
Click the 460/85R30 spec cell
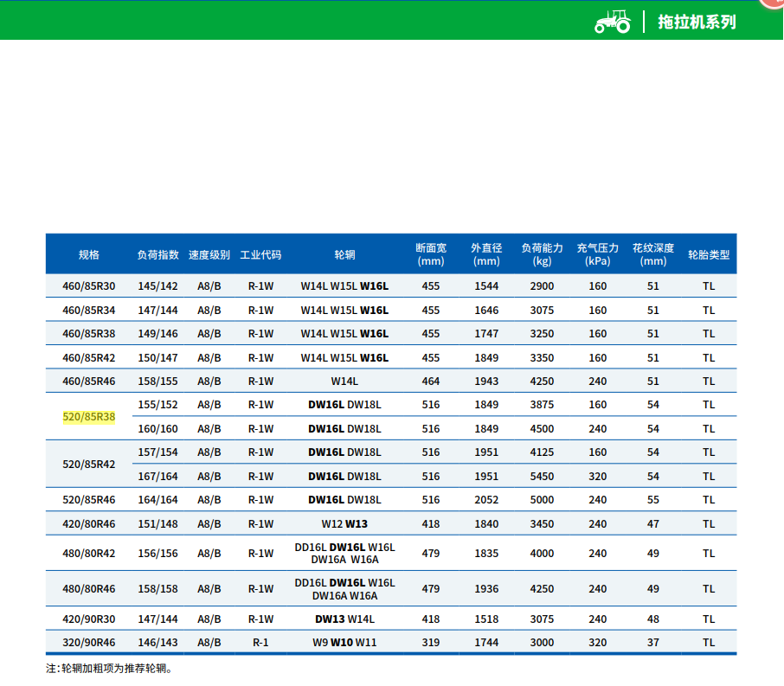89,286
